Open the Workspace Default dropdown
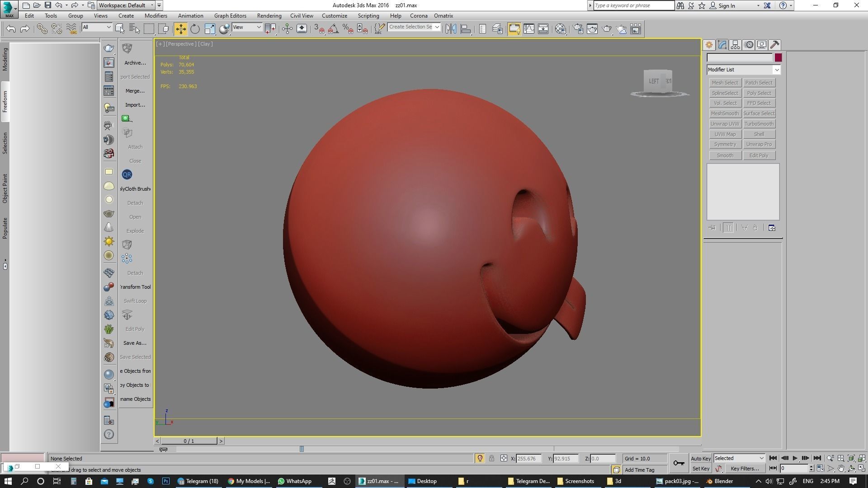This screenshot has width=868, height=488. coord(126,5)
